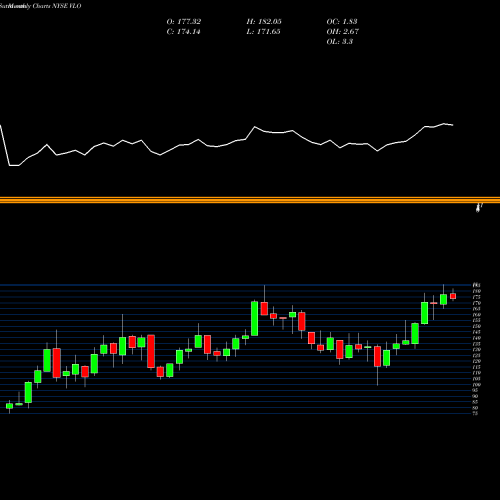
Task: Click the 90 price axis label
Action: (475, 396)
